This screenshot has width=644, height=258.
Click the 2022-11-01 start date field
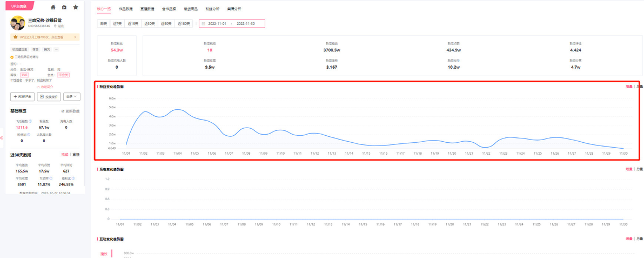click(x=217, y=23)
